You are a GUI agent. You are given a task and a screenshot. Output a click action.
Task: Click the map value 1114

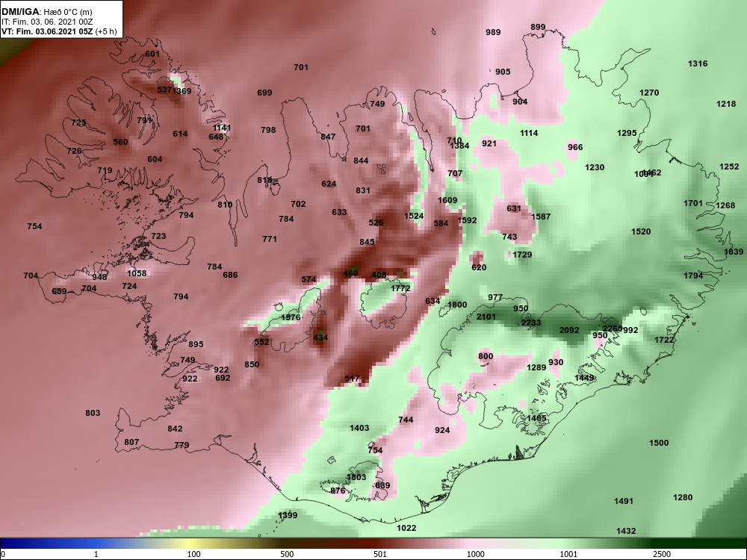coord(529,134)
